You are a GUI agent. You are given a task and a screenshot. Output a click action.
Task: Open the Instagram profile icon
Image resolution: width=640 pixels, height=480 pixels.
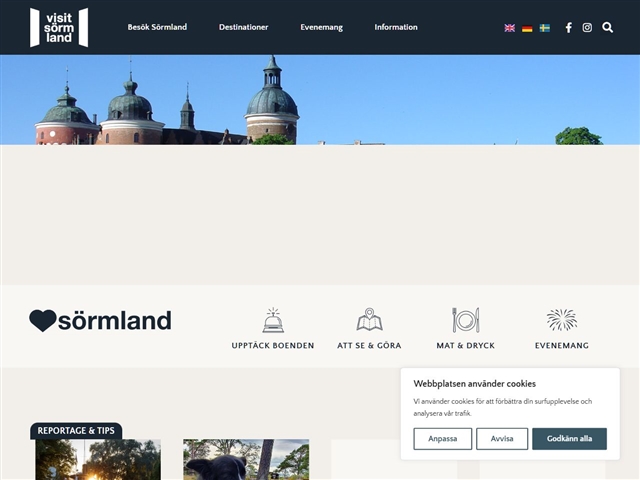pos(587,27)
